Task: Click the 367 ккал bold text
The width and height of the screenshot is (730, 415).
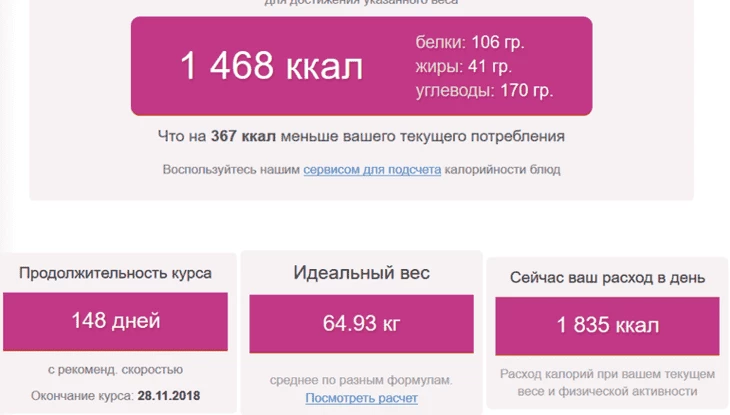Action: [243, 136]
